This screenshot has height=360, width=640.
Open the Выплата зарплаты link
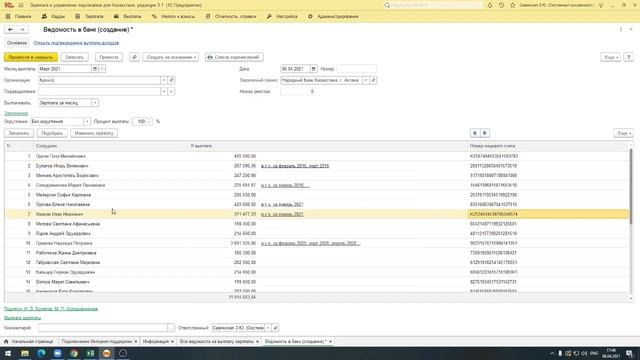pyautogui.click(x=22, y=318)
